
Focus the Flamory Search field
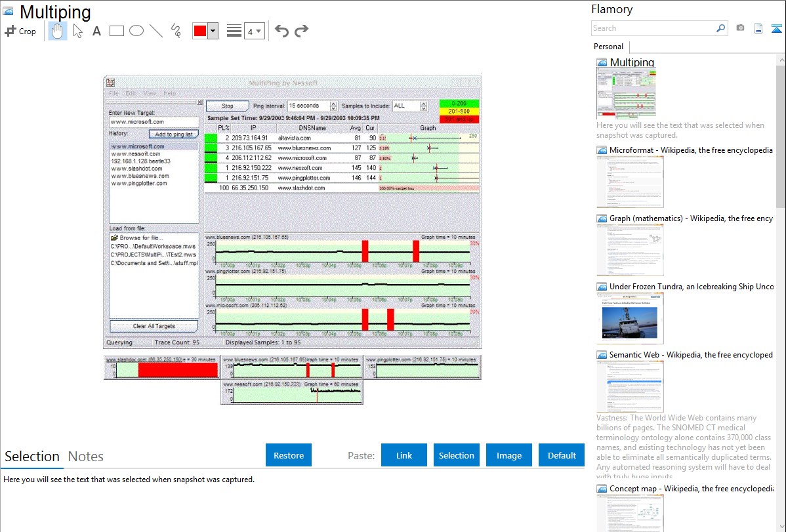click(653, 28)
